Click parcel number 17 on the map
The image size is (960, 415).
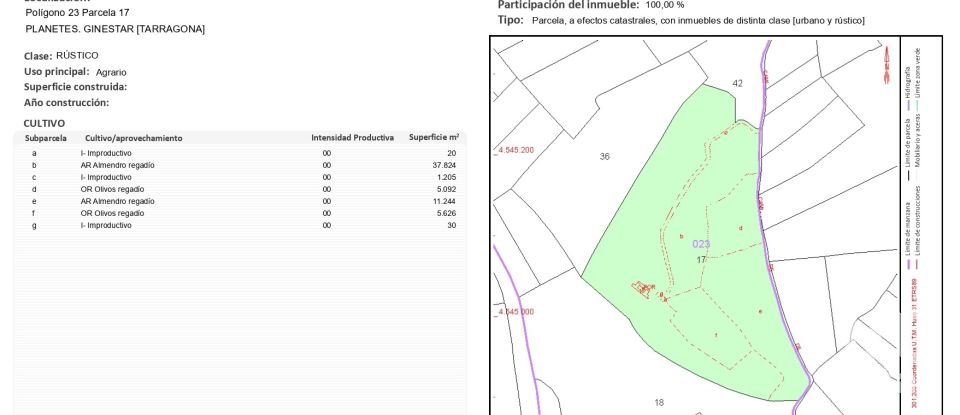pos(702,259)
